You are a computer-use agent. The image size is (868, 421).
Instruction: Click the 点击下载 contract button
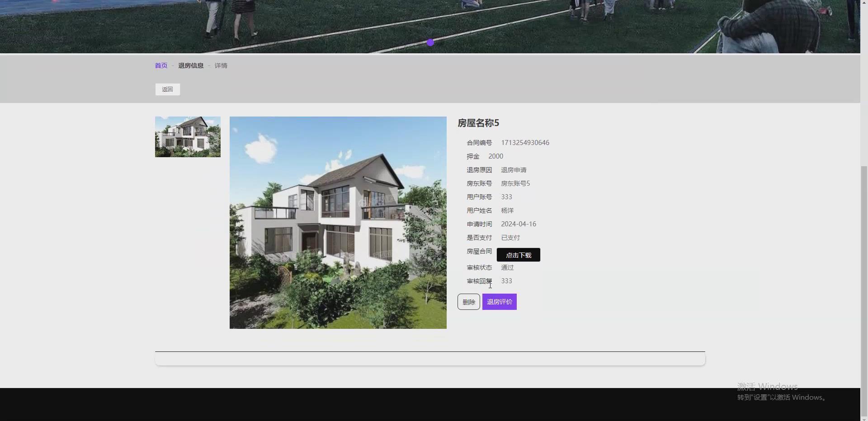click(x=519, y=255)
